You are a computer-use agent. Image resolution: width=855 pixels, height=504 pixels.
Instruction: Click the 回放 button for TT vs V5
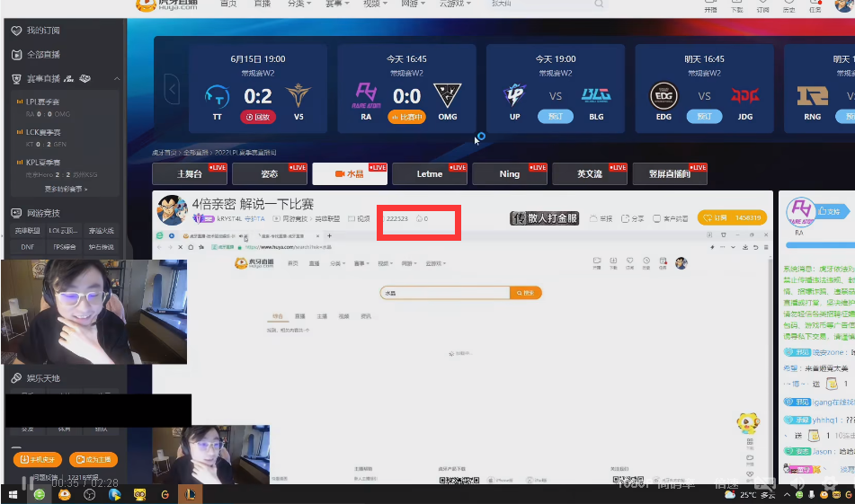[257, 117]
